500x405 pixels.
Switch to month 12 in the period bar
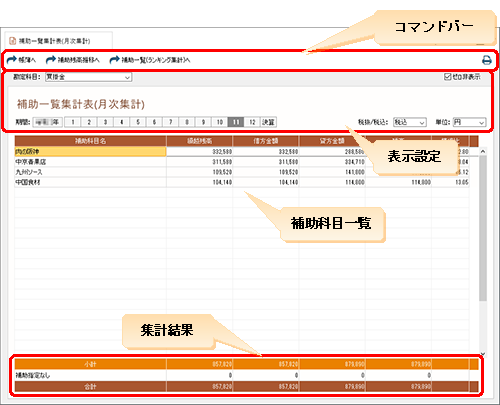coord(252,122)
